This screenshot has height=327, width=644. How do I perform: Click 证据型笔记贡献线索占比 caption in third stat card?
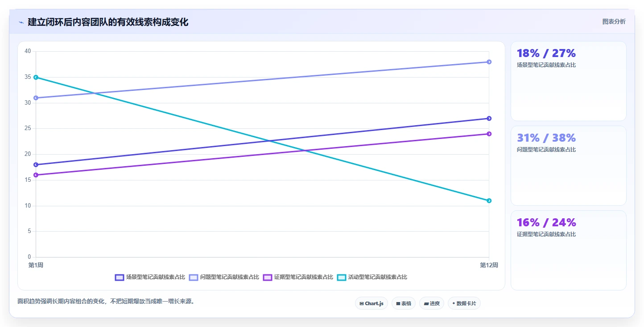(546, 234)
